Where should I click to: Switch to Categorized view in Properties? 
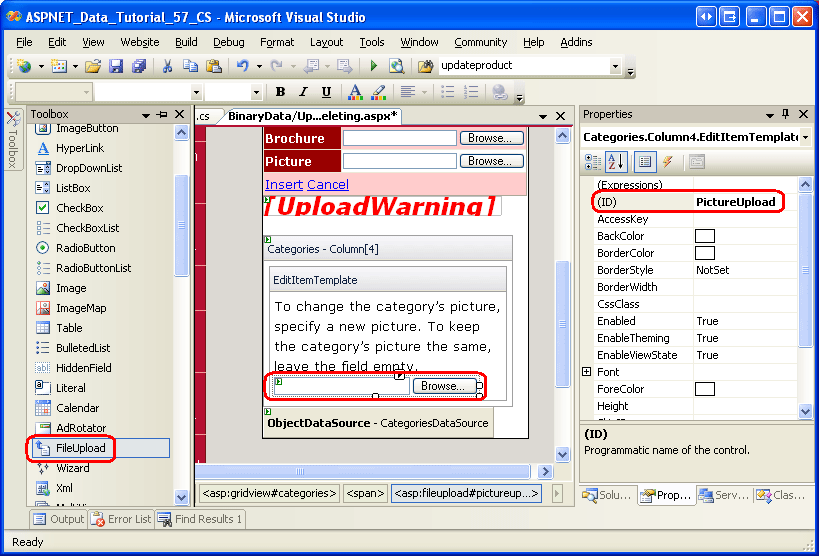coord(594,162)
